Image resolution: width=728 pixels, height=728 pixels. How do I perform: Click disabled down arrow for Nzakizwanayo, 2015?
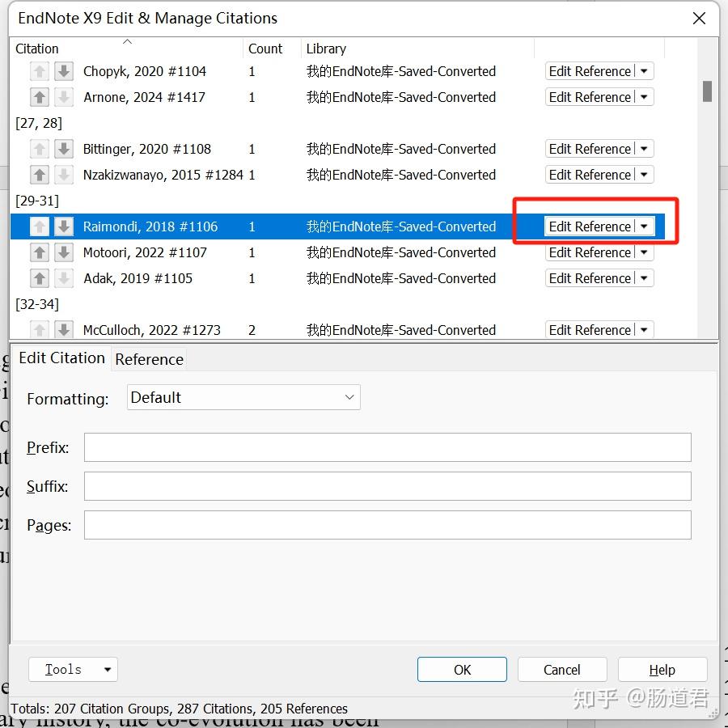point(64,175)
